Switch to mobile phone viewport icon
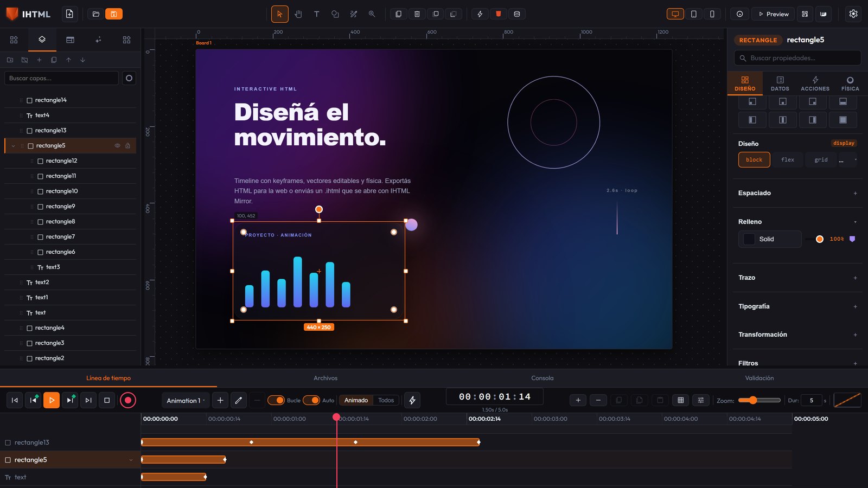The image size is (868, 488). point(712,14)
